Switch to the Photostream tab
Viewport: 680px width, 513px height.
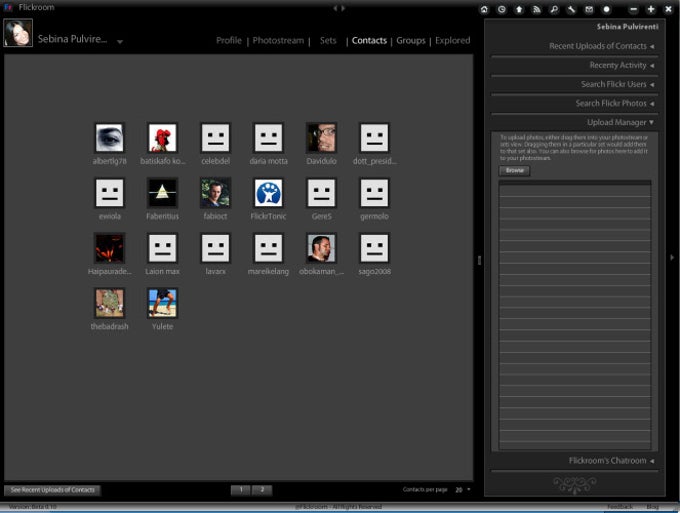click(278, 40)
